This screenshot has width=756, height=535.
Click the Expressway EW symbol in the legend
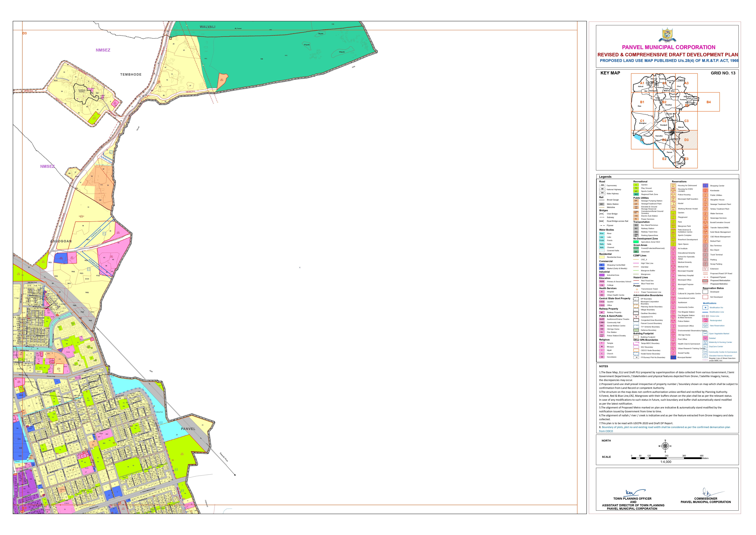click(x=602, y=185)
